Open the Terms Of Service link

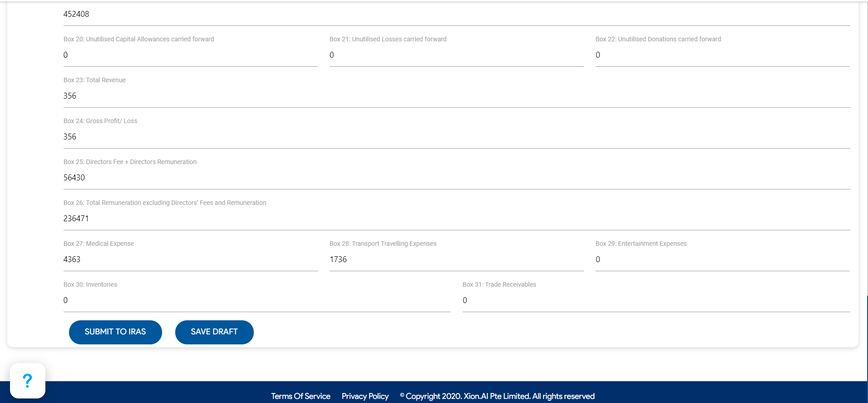[x=301, y=396]
